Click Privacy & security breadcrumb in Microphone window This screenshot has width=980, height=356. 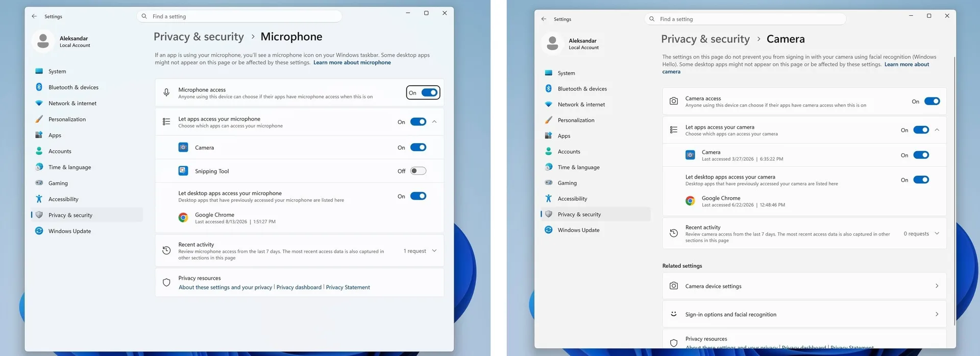coord(199,37)
